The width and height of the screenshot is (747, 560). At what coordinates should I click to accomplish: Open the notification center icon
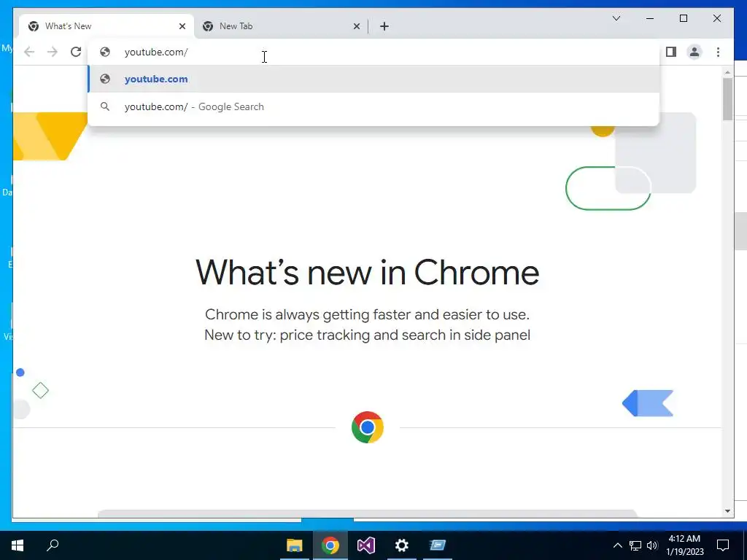(723, 545)
